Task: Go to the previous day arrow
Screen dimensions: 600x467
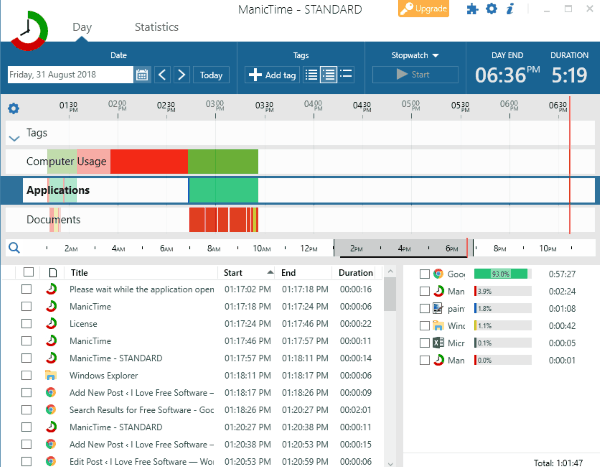Action: click(163, 75)
